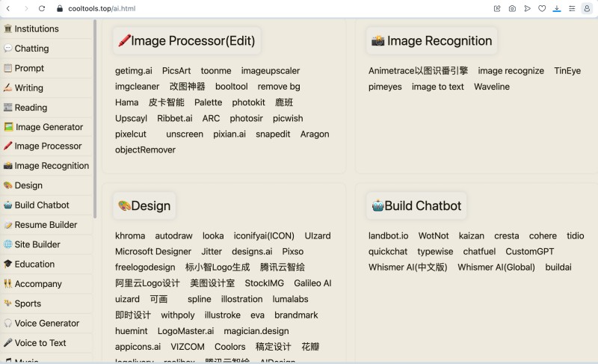598x364 pixels.
Task: Select Education in the sidebar
Action: [46, 264]
